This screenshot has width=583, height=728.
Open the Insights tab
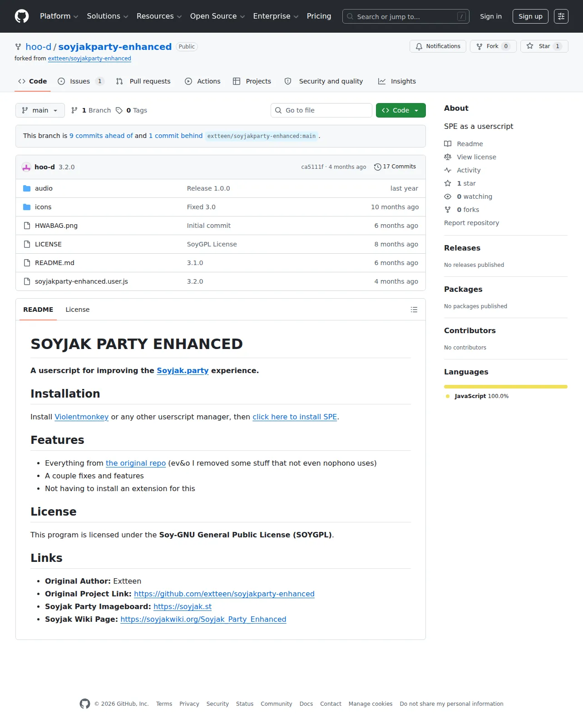click(397, 81)
